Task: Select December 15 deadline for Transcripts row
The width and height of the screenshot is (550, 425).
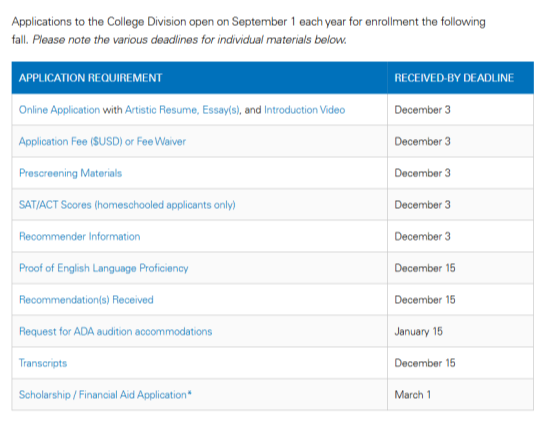Action: (x=461, y=363)
